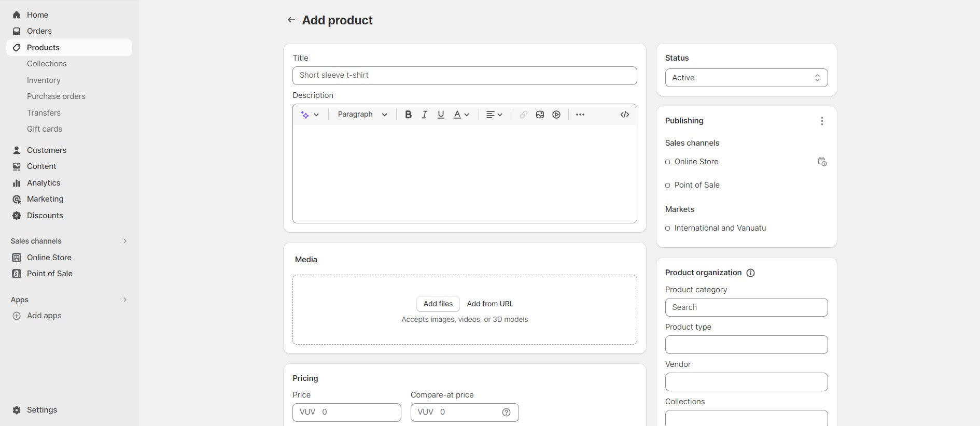980x426 pixels.
Task: Open Products in sidebar
Action: click(69, 48)
